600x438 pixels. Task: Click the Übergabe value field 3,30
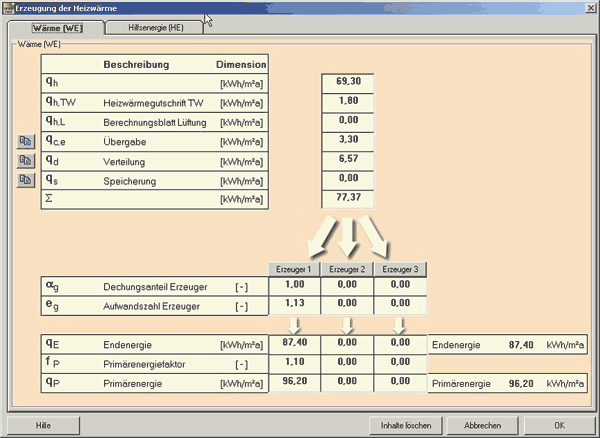[x=348, y=141]
